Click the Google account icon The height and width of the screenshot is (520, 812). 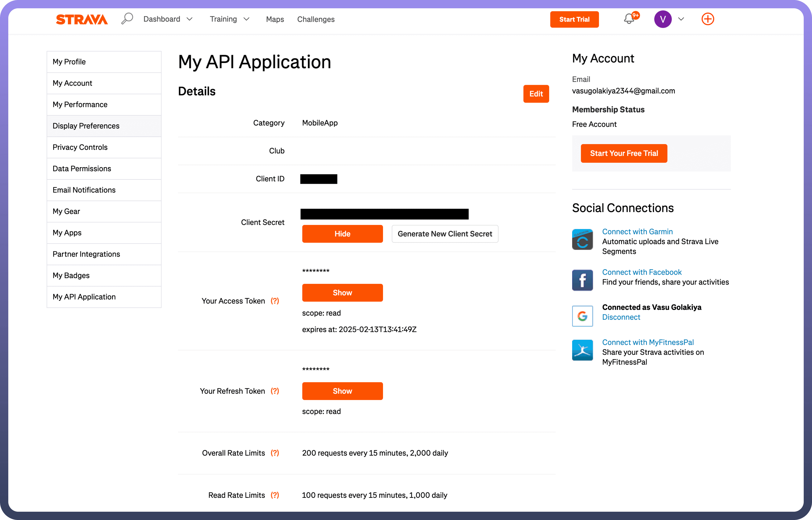pyautogui.click(x=582, y=316)
